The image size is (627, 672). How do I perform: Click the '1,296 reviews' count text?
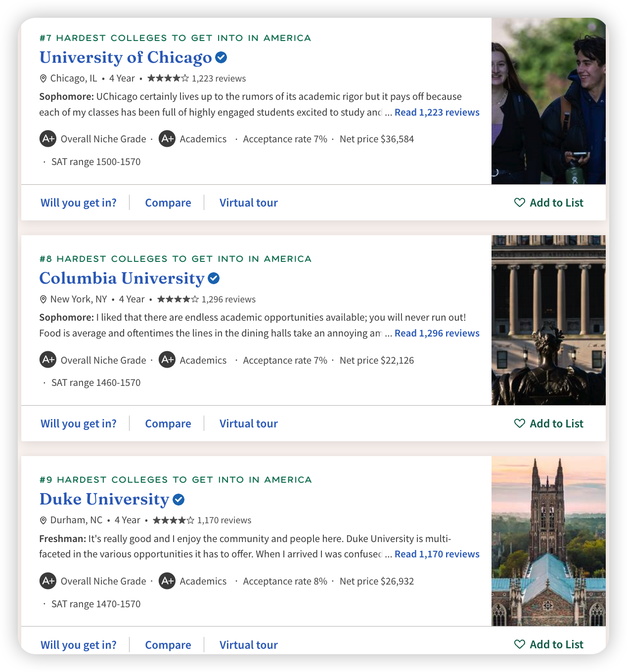[228, 299]
